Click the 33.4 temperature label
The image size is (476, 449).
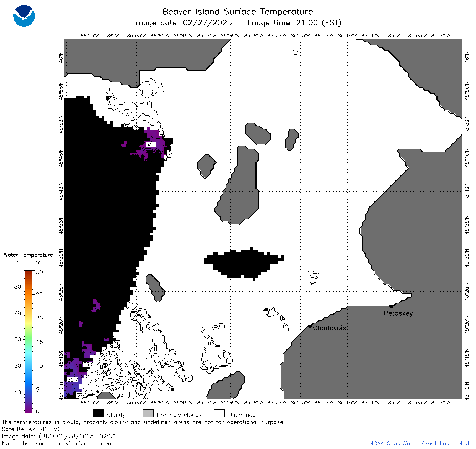point(151,144)
